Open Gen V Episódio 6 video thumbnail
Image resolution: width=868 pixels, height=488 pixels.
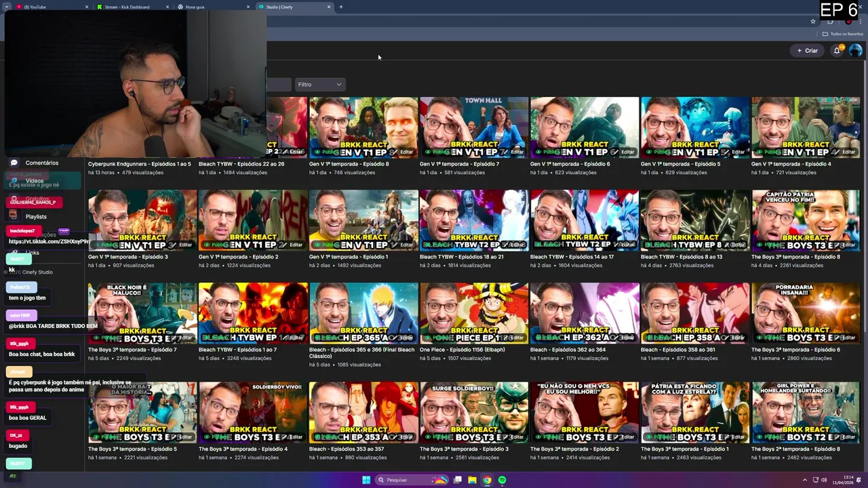click(585, 127)
